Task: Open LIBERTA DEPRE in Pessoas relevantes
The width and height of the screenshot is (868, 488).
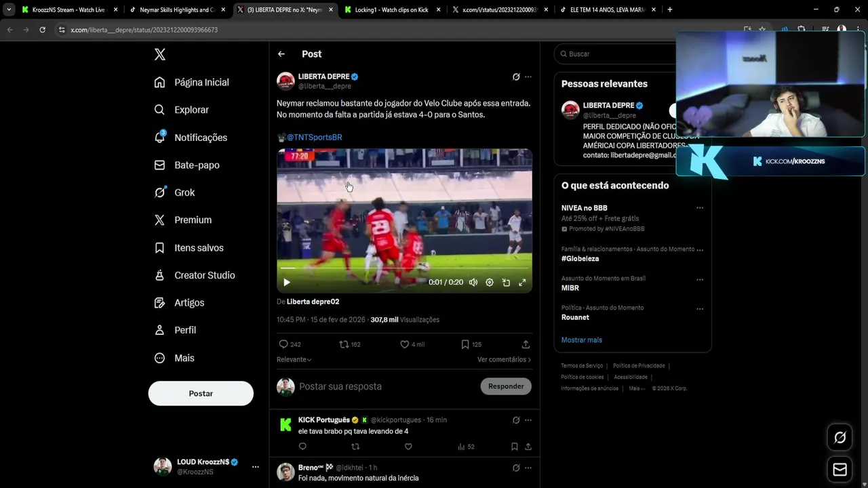Action: pyautogui.click(x=608, y=106)
